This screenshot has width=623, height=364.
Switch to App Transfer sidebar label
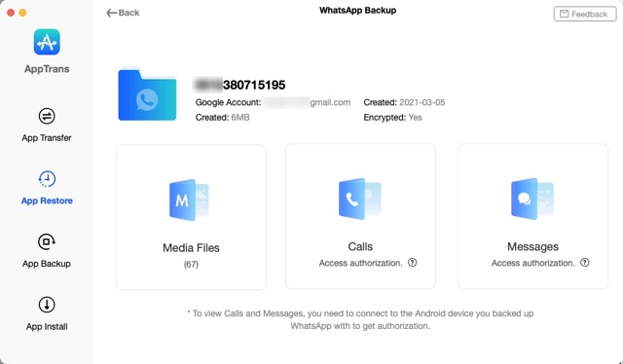(47, 138)
